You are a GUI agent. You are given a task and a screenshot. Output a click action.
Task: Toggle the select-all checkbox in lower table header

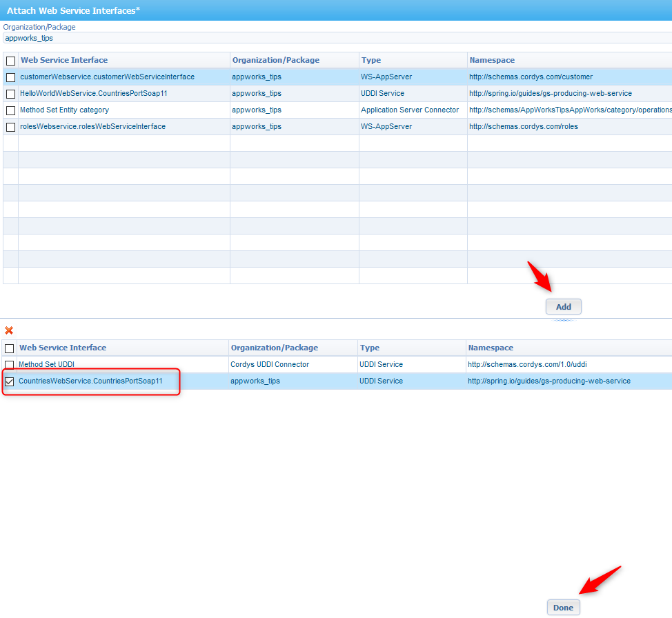coord(9,348)
